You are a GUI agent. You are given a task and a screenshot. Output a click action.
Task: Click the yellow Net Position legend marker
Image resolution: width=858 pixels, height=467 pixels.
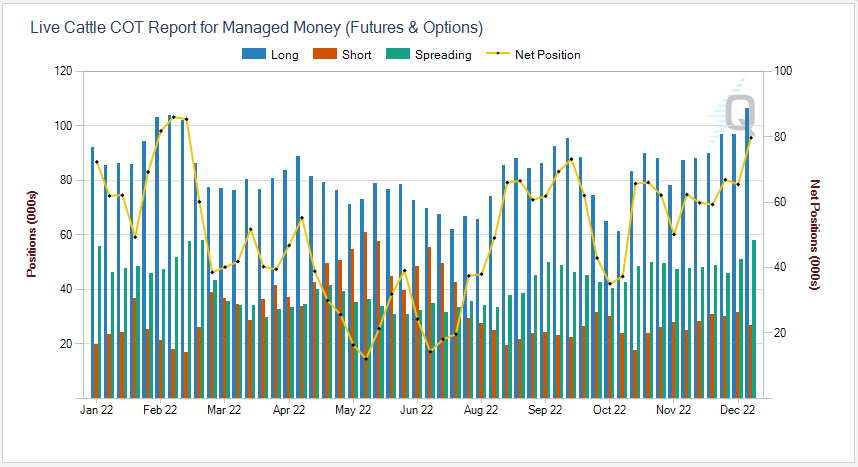498,54
